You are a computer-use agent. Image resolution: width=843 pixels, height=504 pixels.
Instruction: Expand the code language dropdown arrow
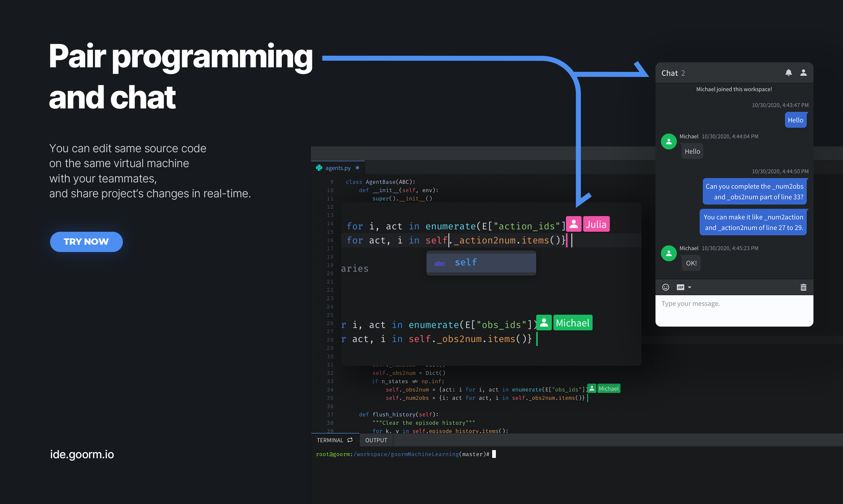coord(690,288)
